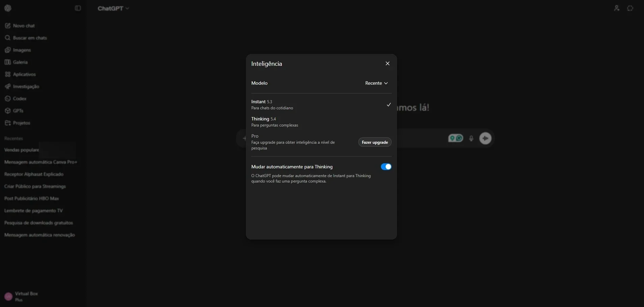Open the Virtual Box account menu
Viewport: 644px width, 307px height.
coord(22,297)
